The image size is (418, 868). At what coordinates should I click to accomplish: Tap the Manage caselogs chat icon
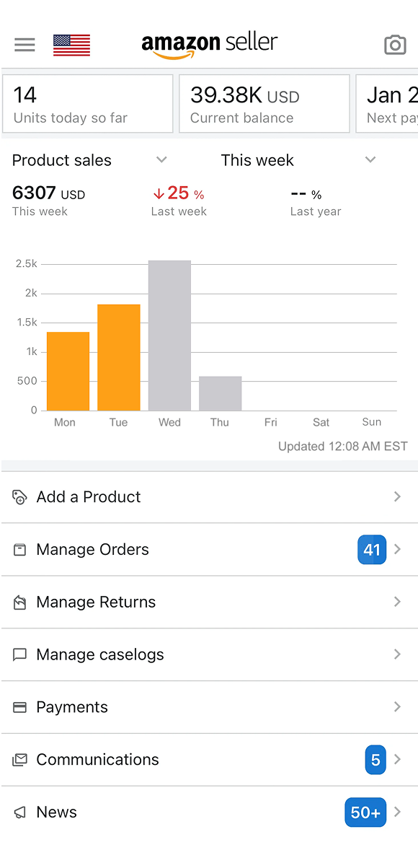click(x=20, y=655)
